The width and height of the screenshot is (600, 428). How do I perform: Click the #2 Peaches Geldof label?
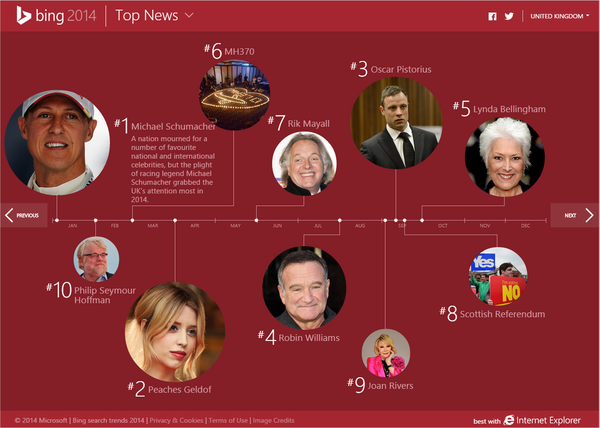170,389
